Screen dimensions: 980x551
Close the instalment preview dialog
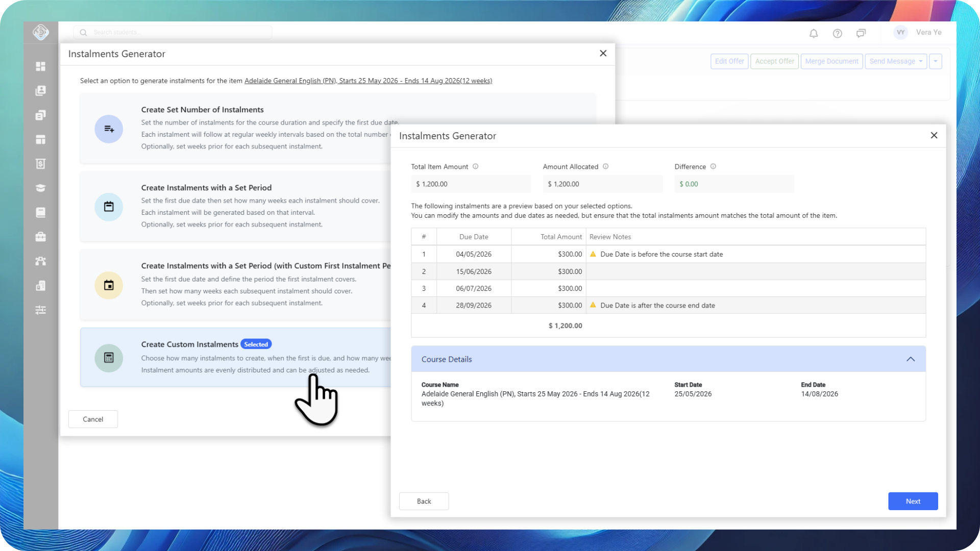(x=934, y=135)
